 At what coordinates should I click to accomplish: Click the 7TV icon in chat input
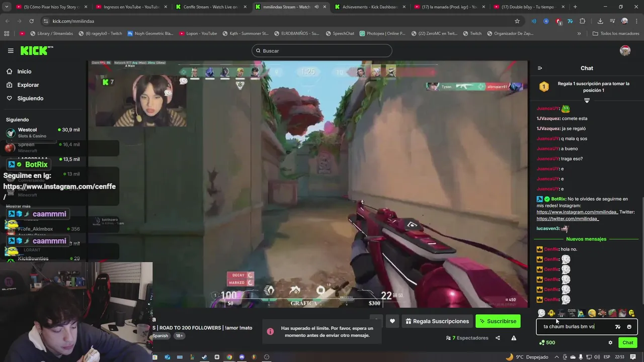tap(618, 327)
